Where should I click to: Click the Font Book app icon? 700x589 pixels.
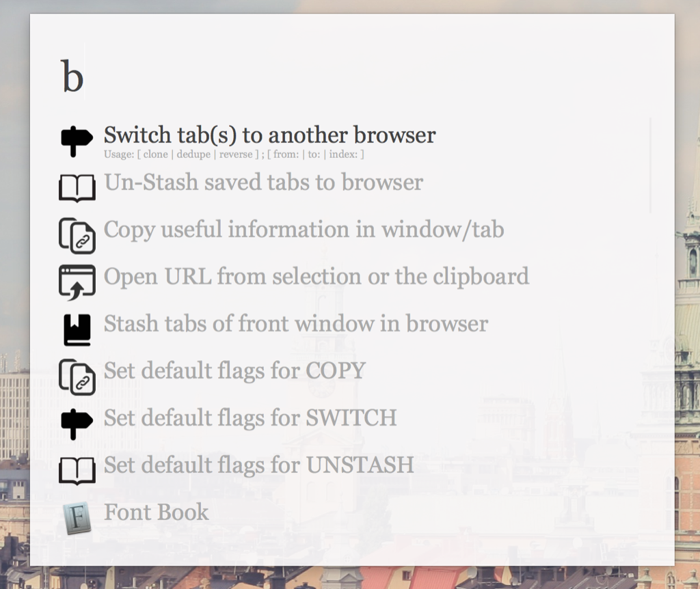click(77, 518)
